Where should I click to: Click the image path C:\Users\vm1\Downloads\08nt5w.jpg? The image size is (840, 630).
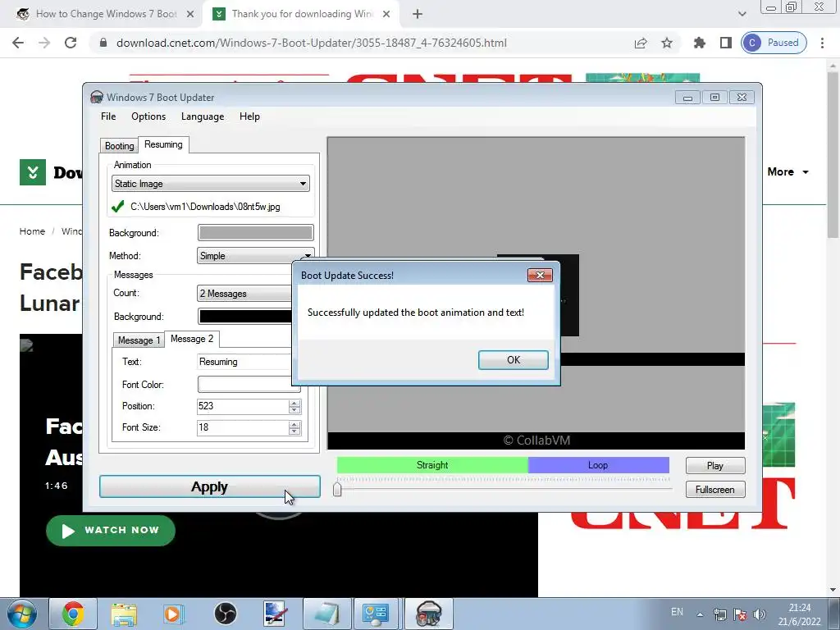pos(205,207)
